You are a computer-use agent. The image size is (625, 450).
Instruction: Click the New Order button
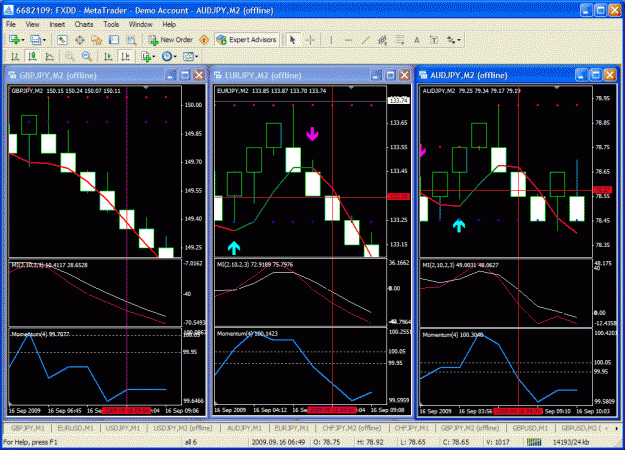click(171, 40)
